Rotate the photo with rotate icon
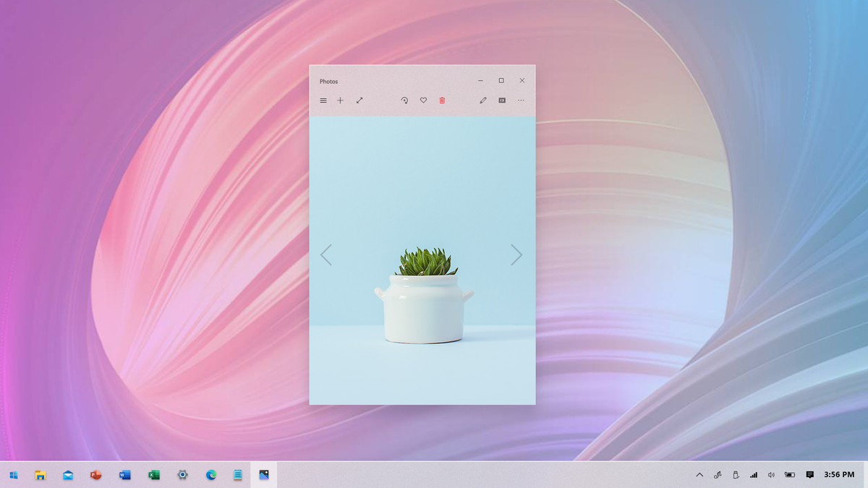The height and width of the screenshot is (488, 868). (404, 100)
